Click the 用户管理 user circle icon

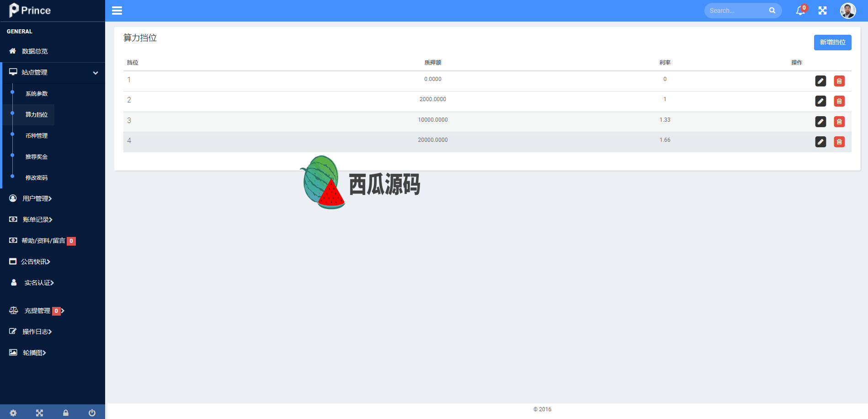point(13,198)
